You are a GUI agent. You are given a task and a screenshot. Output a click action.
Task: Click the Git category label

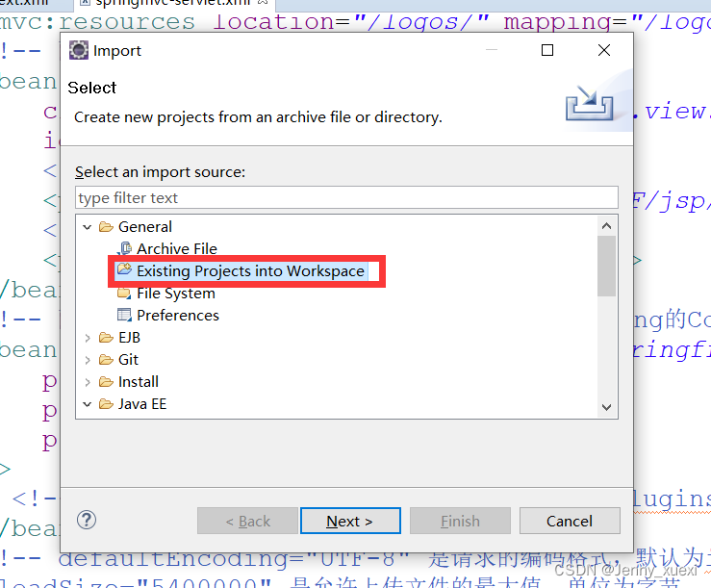128,360
